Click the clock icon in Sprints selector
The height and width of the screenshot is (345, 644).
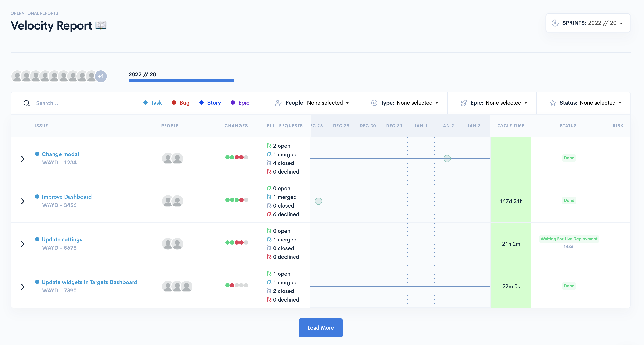click(555, 23)
